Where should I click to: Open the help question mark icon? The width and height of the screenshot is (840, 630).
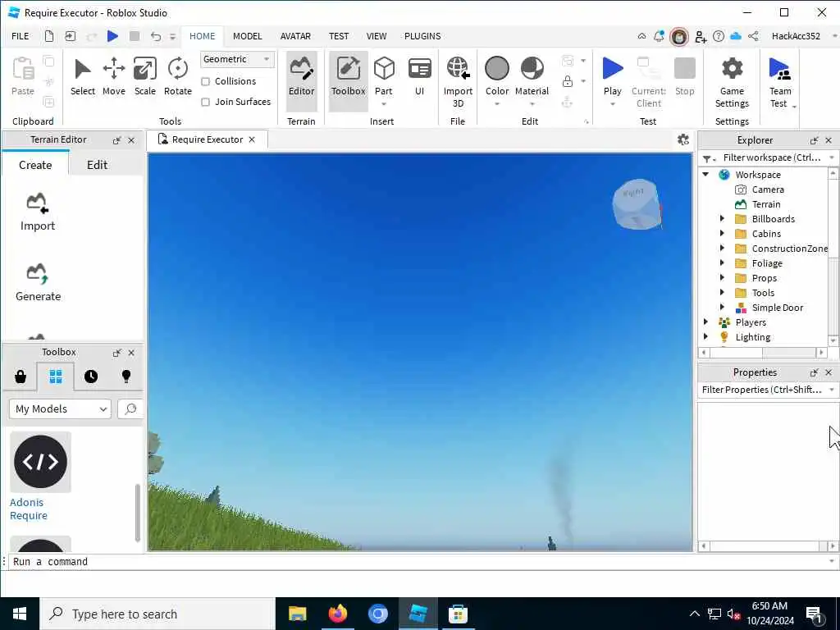point(719,36)
